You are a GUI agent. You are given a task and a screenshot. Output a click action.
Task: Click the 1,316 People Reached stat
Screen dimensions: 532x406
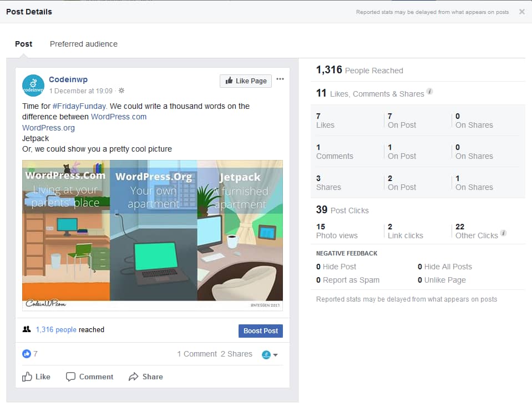pyautogui.click(x=359, y=70)
